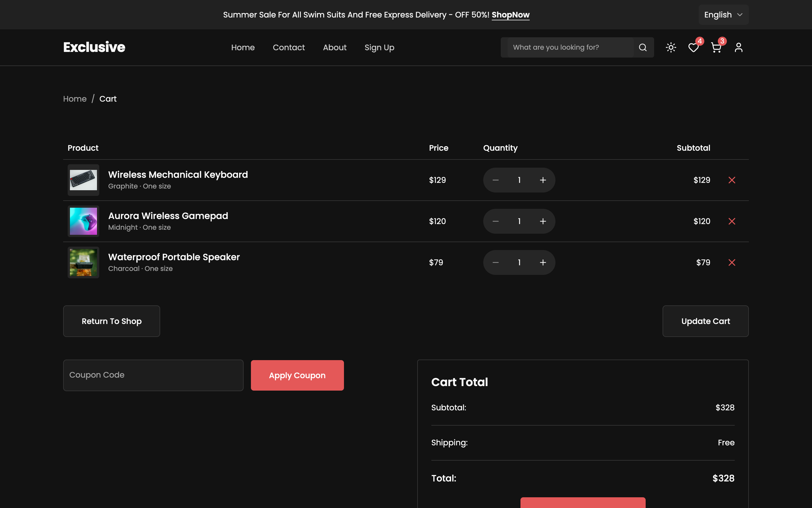Increase quantity of Waterproof Portable Speaker
The width and height of the screenshot is (812, 508).
tap(543, 262)
